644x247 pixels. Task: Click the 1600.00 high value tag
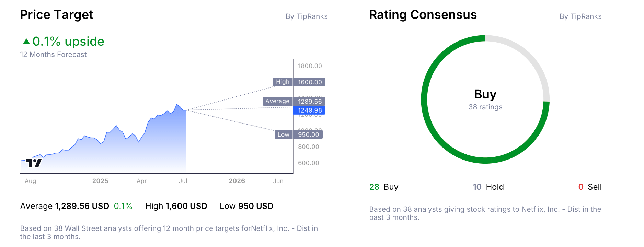pyautogui.click(x=309, y=82)
